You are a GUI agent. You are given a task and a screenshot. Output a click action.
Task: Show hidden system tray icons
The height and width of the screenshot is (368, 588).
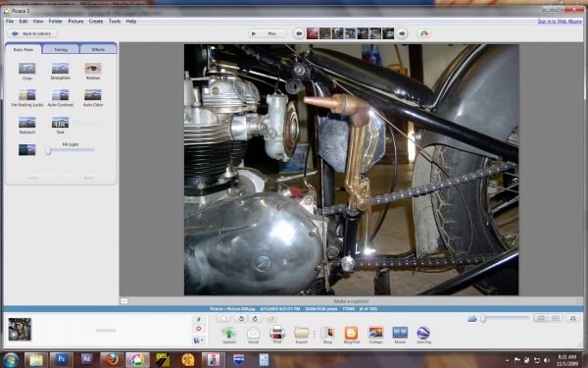(x=507, y=360)
